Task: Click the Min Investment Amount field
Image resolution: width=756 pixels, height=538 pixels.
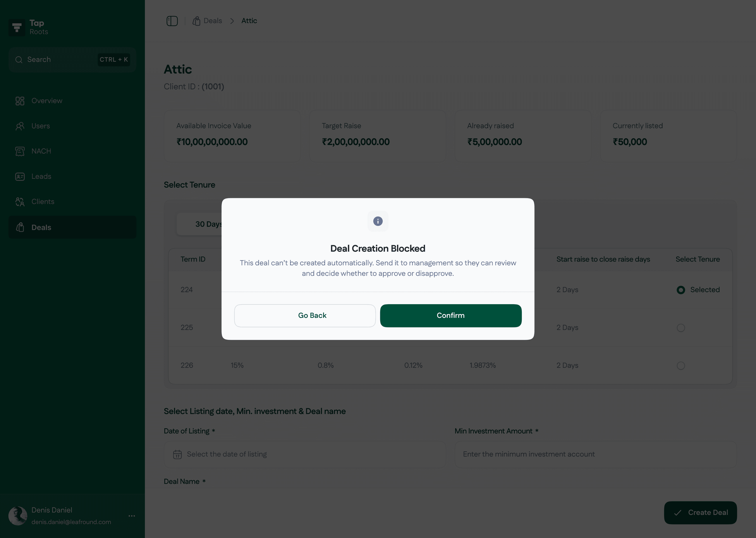Action: (x=595, y=454)
